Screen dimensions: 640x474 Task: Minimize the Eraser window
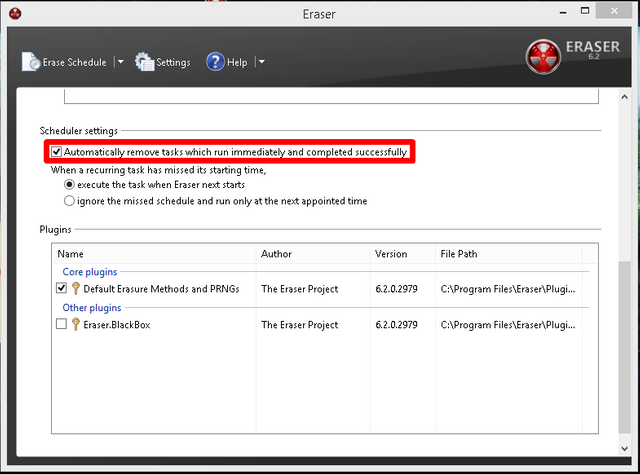pyautogui.click(x=563, y=12)
